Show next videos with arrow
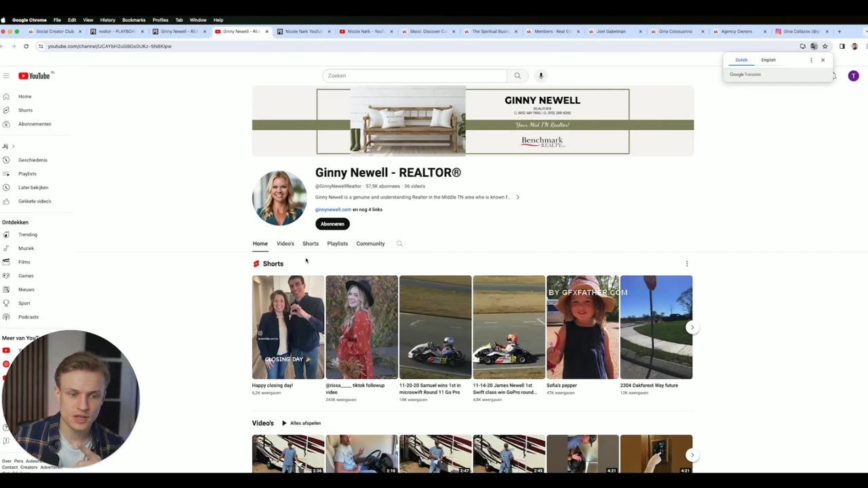Image resolution: width=868 pixels, height=488 pixels. 692,455
